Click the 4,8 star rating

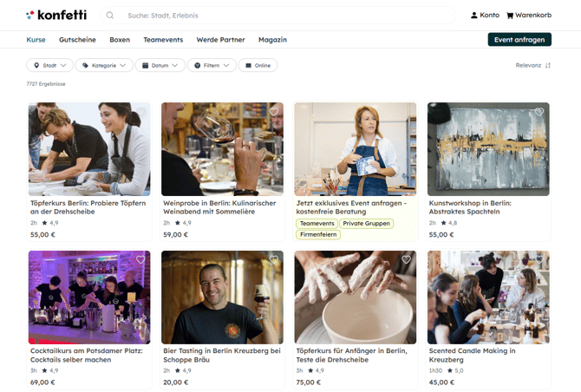[x=449, y=223]
